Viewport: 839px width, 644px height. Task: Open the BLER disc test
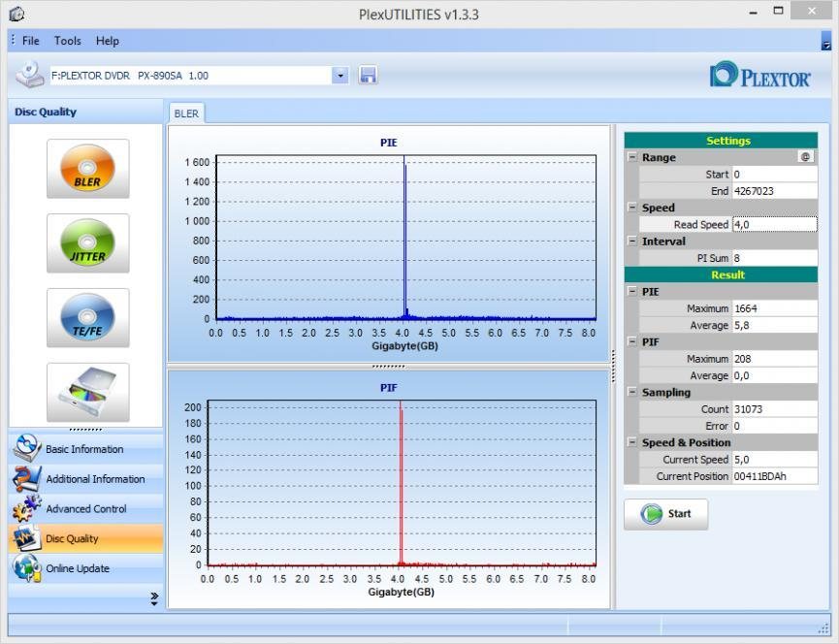point(87,169)
